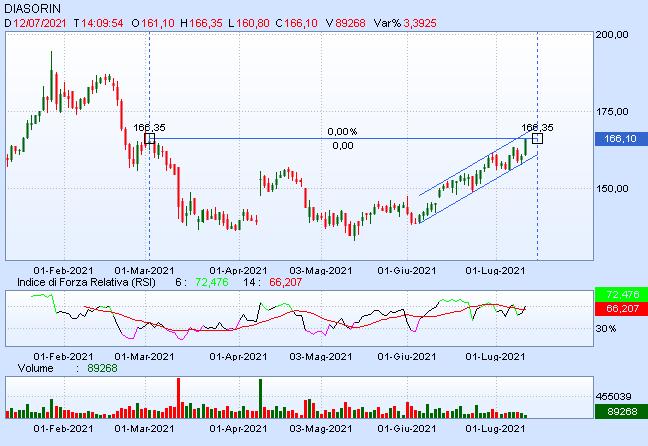This screenshot has height=446, width=648.
Task: Select the time value 14:09:54
Action: 102,23
